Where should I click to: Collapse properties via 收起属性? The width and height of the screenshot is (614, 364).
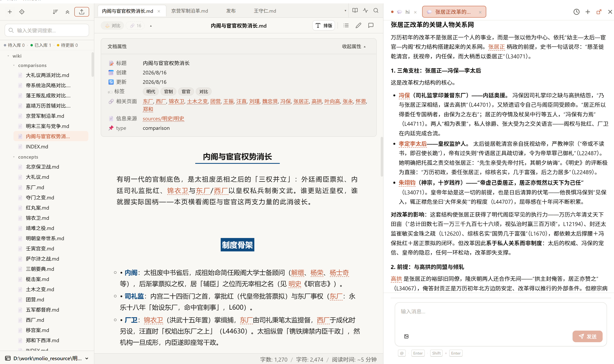tap(354, 46)
